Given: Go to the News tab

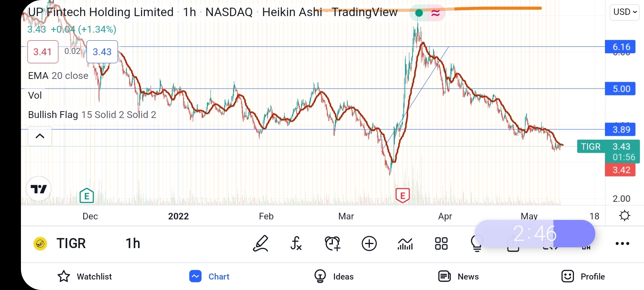Looking at the screenshot, I should tap(458, 276).
